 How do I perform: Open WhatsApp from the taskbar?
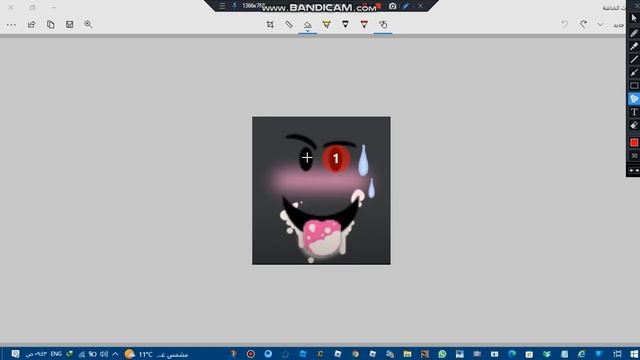pos(442,354)
